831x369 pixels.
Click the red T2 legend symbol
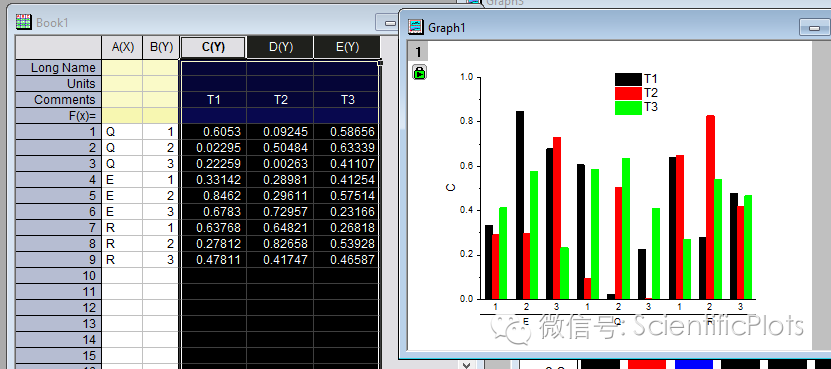click(628, 93)
